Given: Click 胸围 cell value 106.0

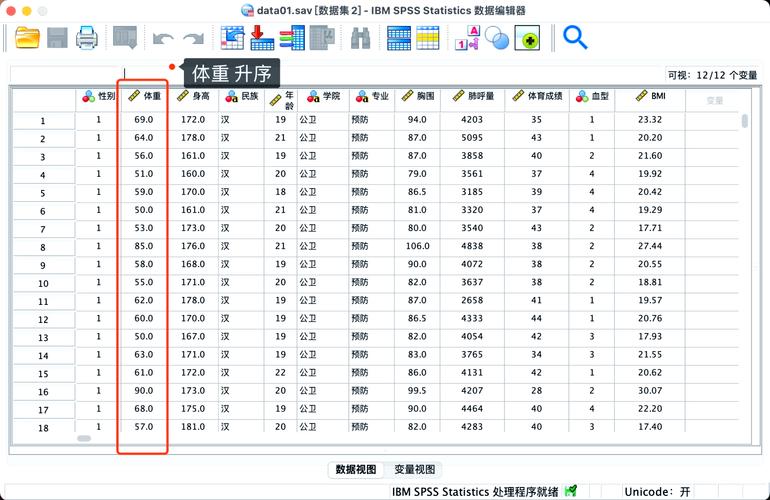Looking at the screenshot, I should [417, 246].
